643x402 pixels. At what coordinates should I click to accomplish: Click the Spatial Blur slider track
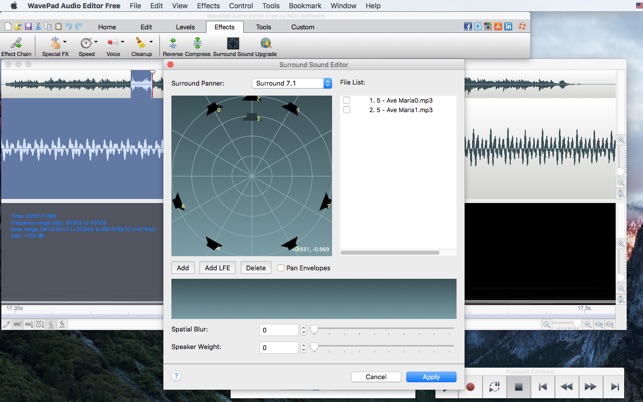tap(383, 329)
